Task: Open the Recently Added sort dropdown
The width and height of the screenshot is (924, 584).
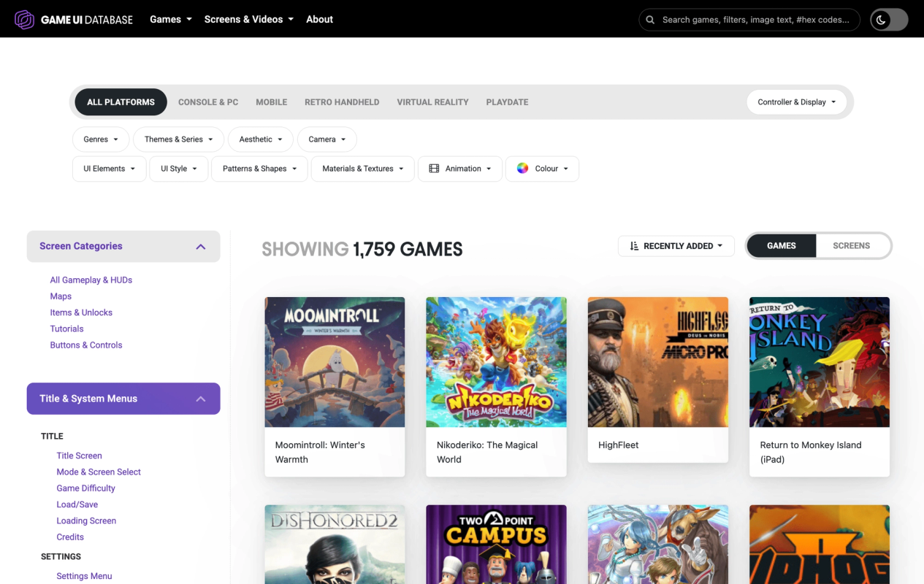Action: coord(676,246)
